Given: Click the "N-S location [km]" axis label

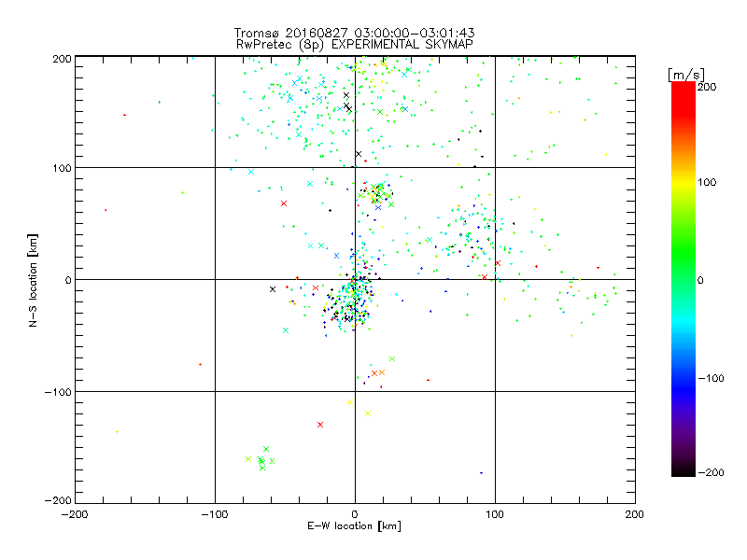Looking at the screenshot, I should pyautogui.click(x=33, y=281).
